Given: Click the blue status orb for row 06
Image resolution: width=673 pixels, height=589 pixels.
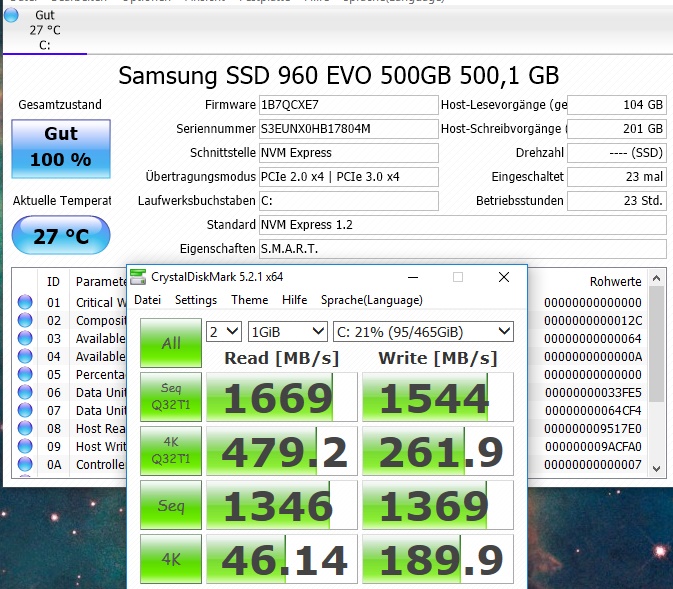Looking at the screenshot, I should [25, 392].
